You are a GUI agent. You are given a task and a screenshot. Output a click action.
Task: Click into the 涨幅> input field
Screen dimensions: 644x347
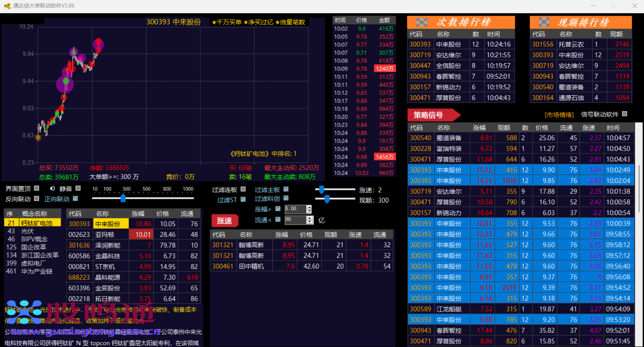coord(295,209)
